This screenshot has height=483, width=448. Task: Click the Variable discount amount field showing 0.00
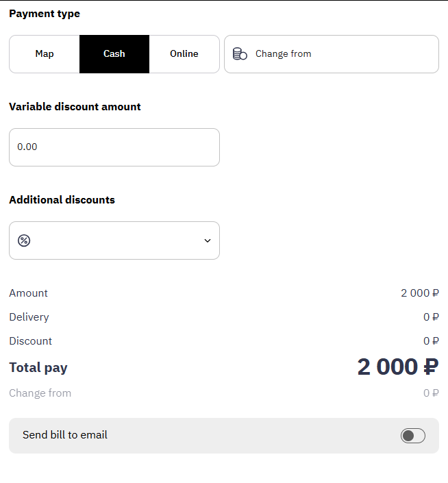click(x=114, y=147)
